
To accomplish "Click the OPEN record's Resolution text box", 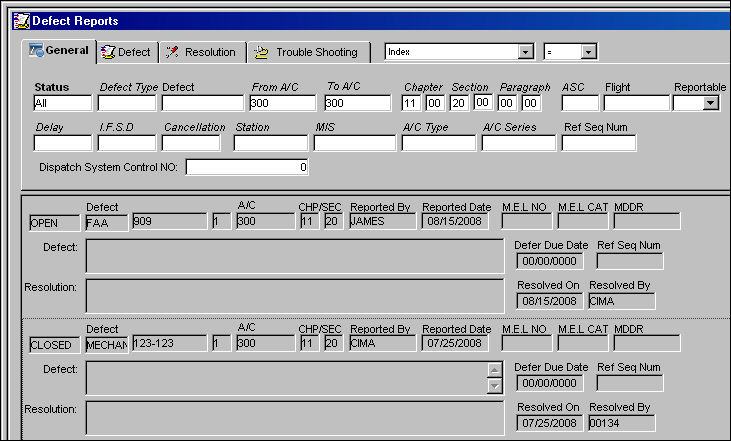I will click(295, 296).
